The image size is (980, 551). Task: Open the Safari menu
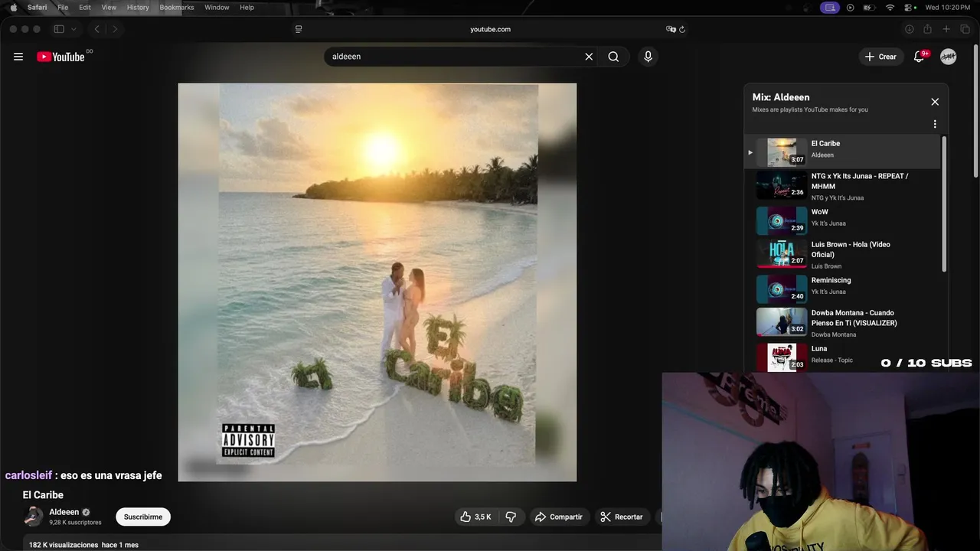(37, 7)
